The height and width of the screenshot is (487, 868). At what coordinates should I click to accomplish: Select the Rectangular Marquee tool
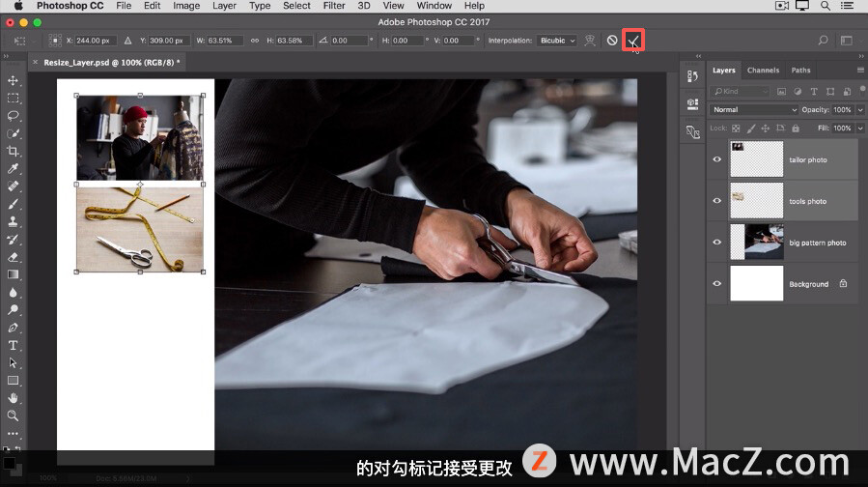point(13,99)
